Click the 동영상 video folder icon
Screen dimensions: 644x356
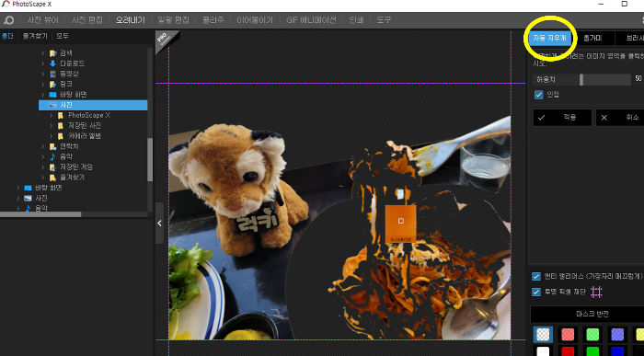click(x=52, y=74)
